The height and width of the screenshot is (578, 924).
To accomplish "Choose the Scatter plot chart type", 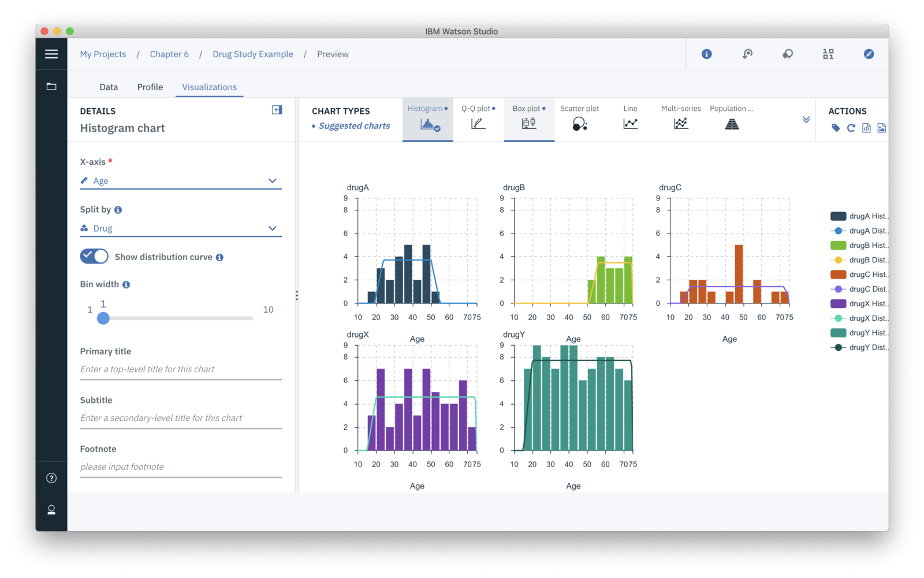I will tap(579, 119).
